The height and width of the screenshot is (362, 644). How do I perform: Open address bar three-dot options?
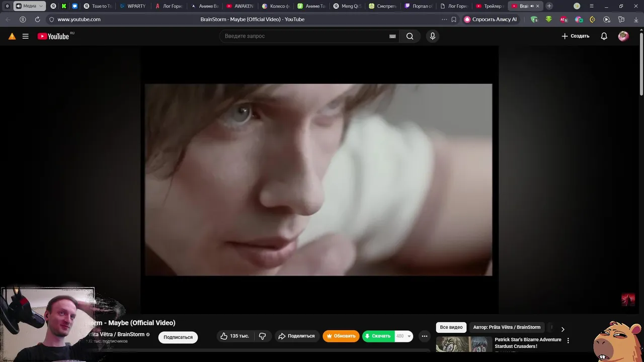(x=444, y=20)
